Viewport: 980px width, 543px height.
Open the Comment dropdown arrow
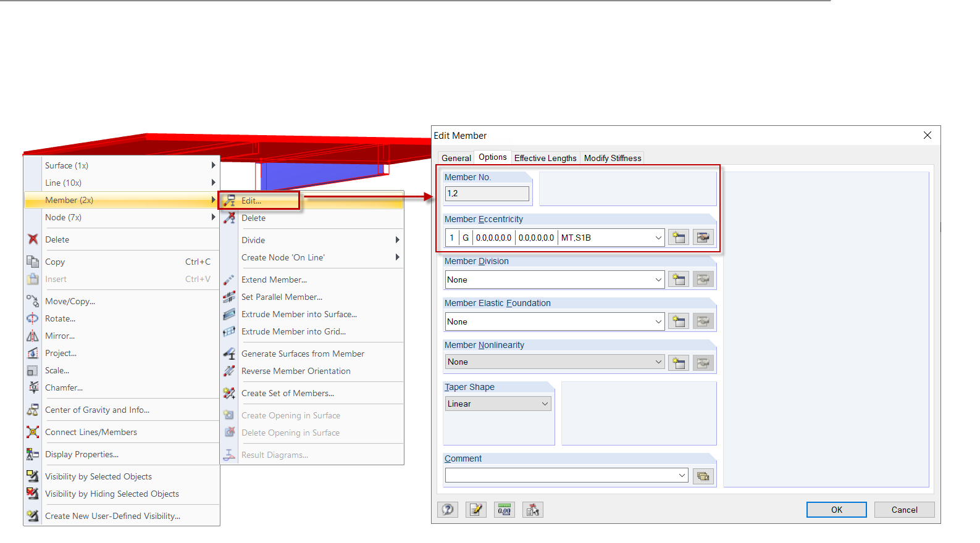[682, 475]
